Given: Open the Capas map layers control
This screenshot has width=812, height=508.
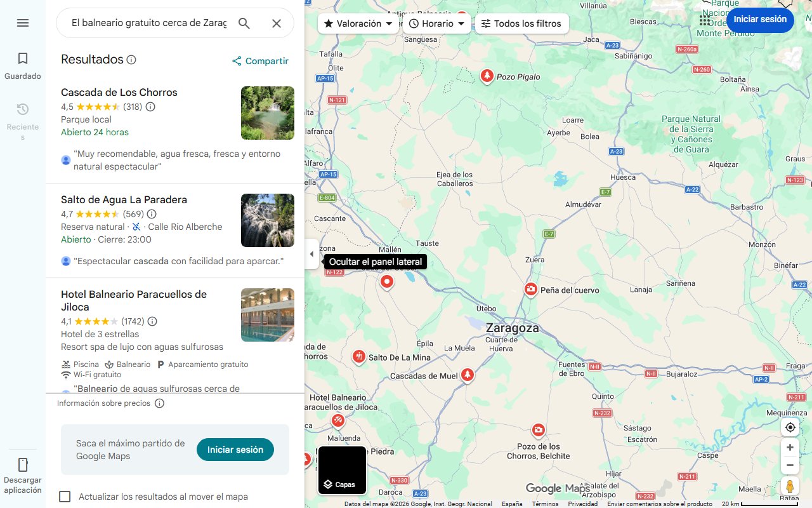Looking at the screenshot, I should [x=342, y=470].
